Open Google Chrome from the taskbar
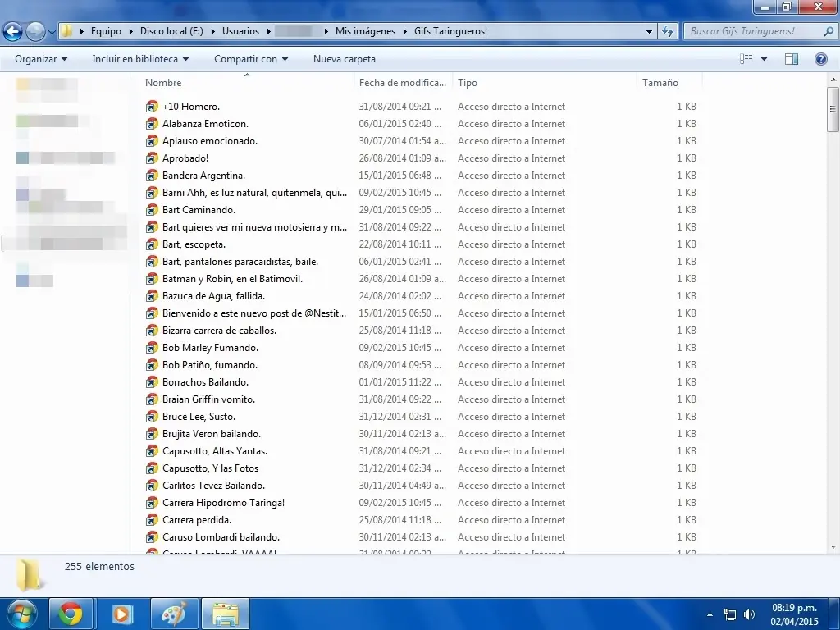Screen dimensions: 840x630 pyautogui.click(x=71, y=614)
